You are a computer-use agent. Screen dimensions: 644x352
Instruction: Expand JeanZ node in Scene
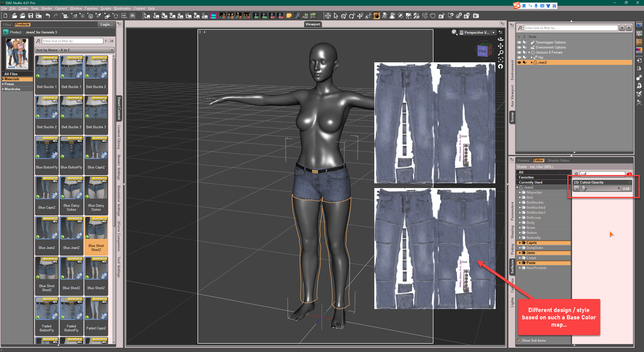(532, 62)
